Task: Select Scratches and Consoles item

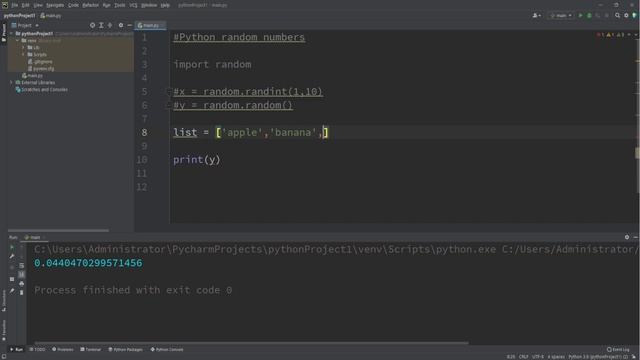Action: 42,89
